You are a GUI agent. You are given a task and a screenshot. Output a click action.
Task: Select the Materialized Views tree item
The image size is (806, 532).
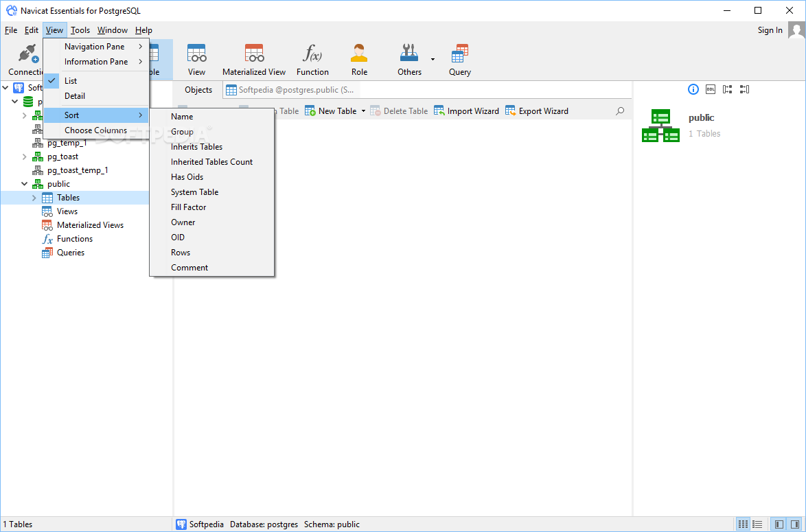click(90, 225)
